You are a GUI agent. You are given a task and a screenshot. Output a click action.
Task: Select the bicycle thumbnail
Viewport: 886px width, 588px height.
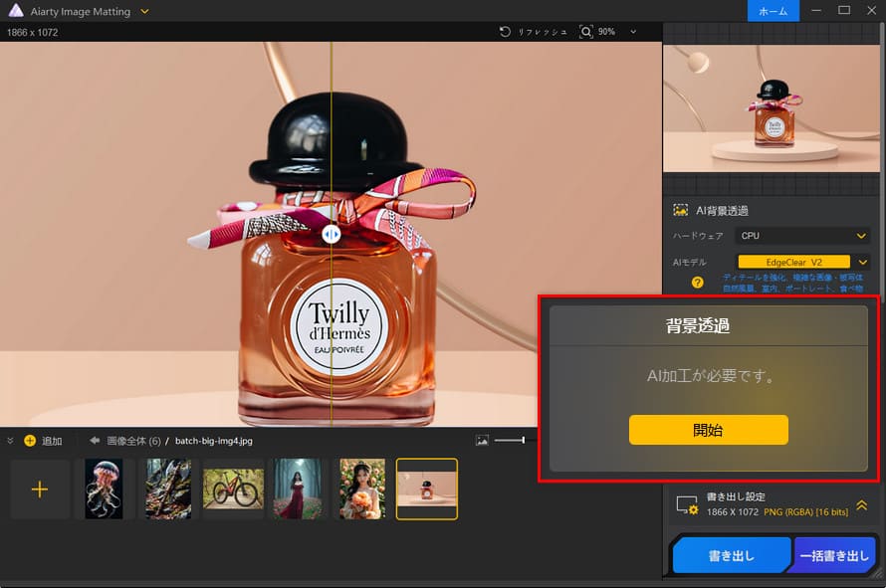click(x=233, y=490)
